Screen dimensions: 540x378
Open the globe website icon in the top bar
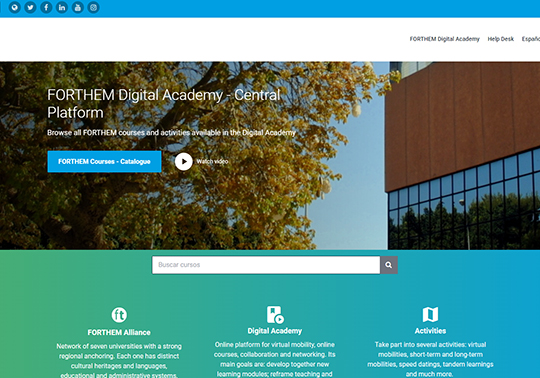pyautogui.click(x=14, y=7)
